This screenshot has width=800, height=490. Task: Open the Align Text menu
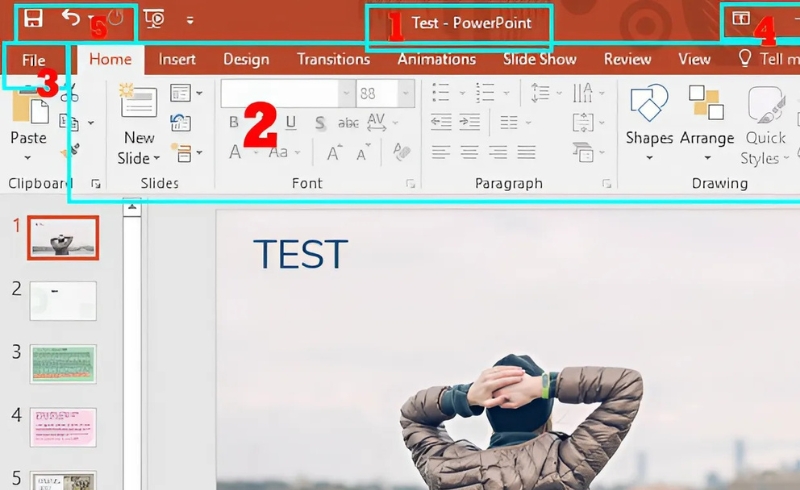pyautogui.click(x=588, y=123)
